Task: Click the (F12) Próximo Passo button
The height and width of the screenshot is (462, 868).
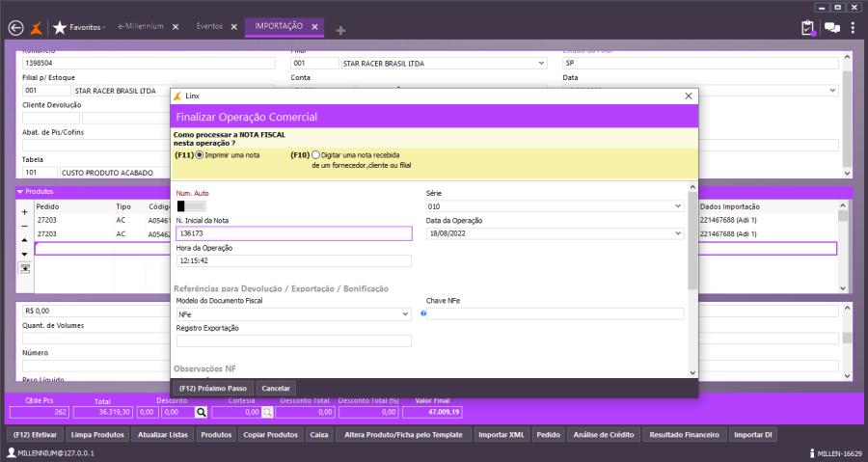Action: click(x=213, y=388)
